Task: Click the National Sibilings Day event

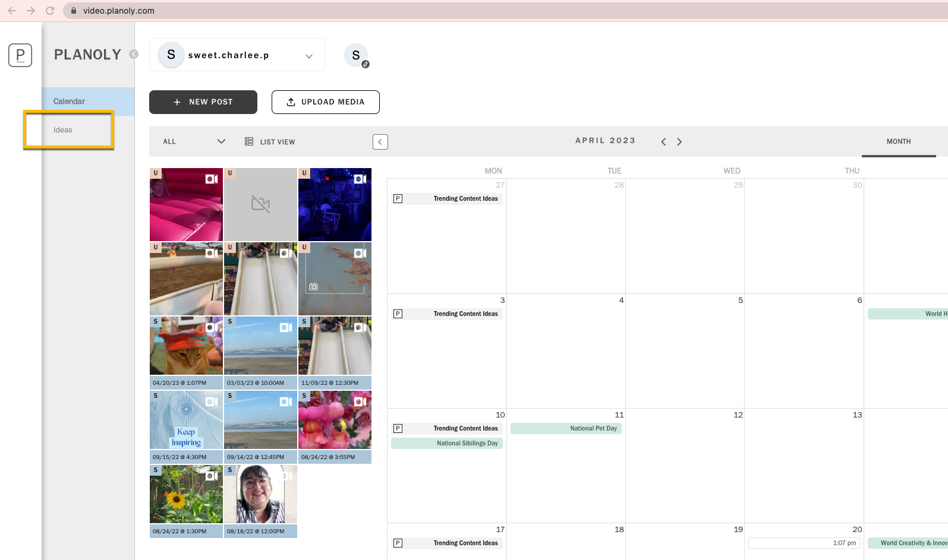Action: tap(447, 444)
